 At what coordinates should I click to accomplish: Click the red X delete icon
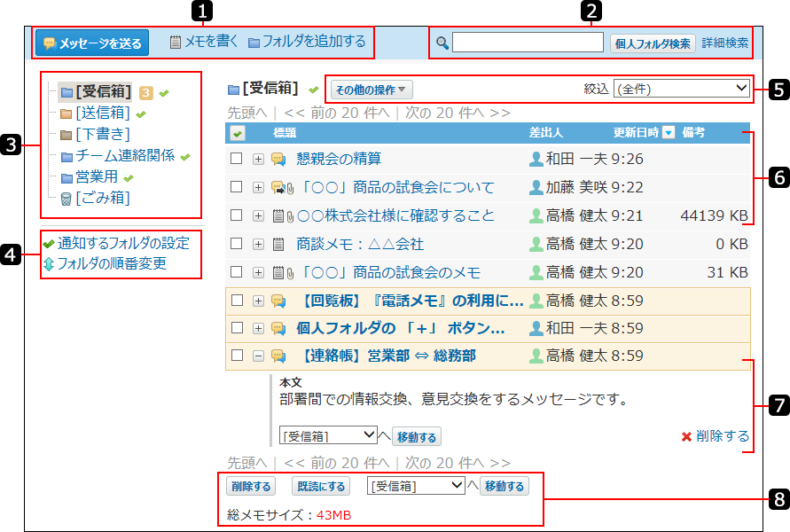pos(686,437)
